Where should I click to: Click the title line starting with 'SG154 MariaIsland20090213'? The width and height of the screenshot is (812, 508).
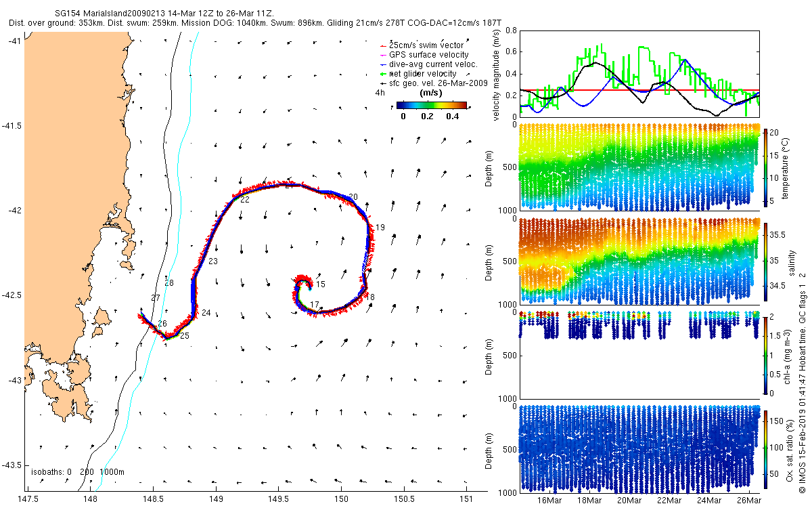point(163,13)
